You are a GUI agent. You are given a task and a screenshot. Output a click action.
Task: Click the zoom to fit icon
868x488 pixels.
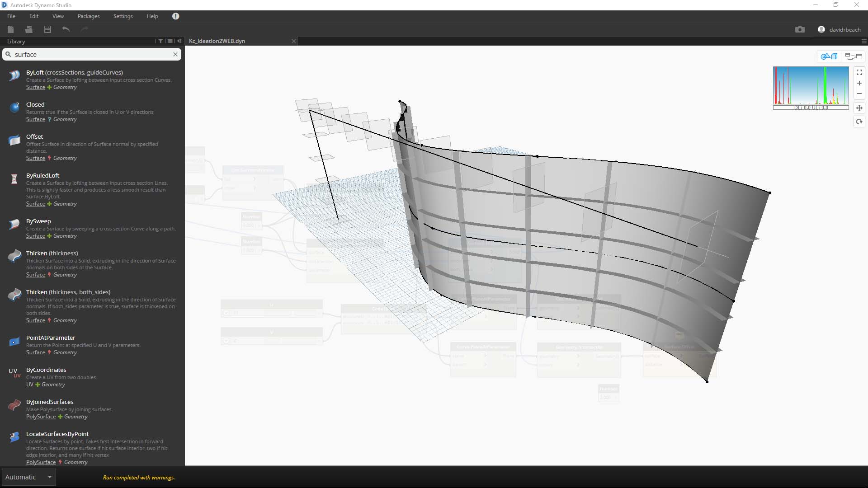coord(859,72)
